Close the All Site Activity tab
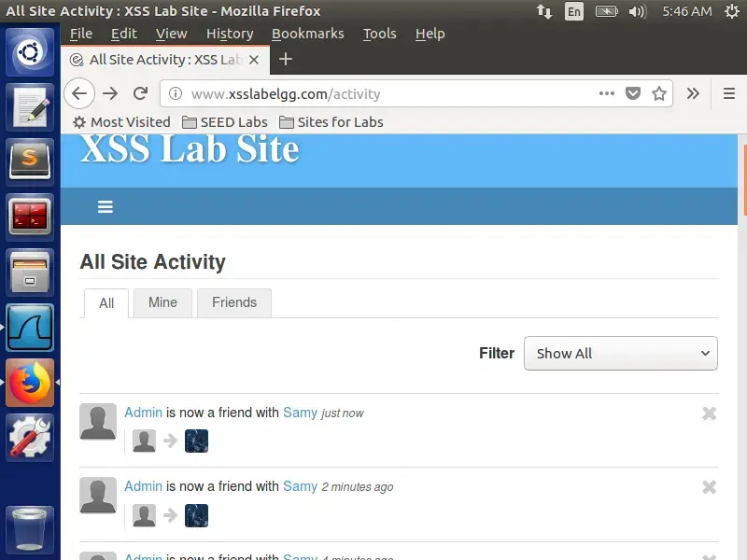Screen dimensions: 747x560 click(x=254, y=60)
